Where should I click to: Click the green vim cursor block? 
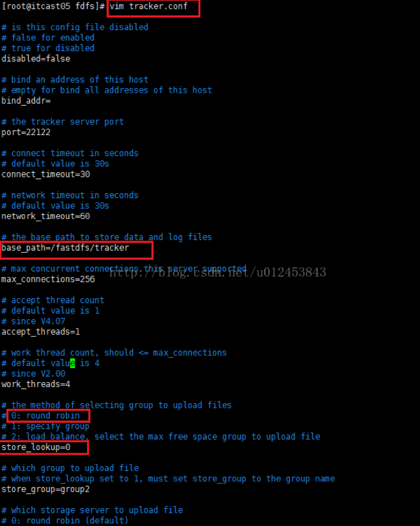coord(72,363)
